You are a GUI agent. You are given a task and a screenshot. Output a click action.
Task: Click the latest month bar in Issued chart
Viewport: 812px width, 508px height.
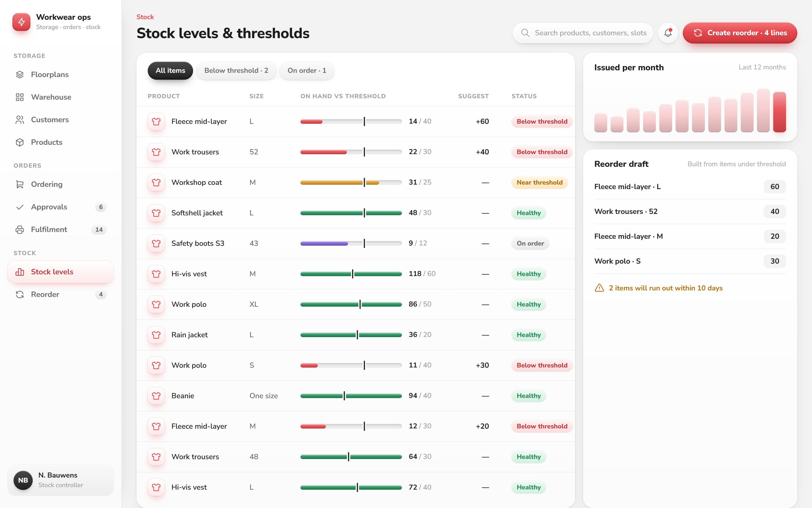pyautogui.click(x=780, y=112)
